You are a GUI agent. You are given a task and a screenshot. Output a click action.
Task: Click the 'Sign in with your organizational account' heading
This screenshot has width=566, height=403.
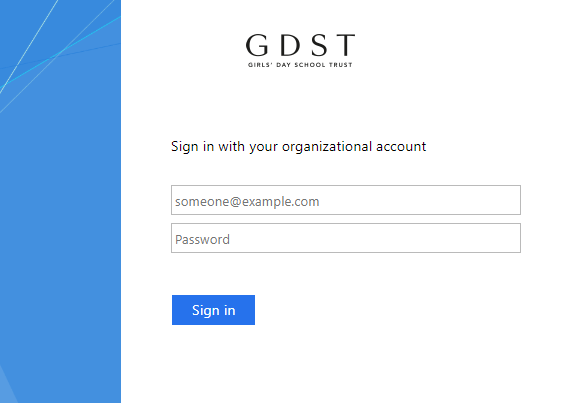coord(299,147)
